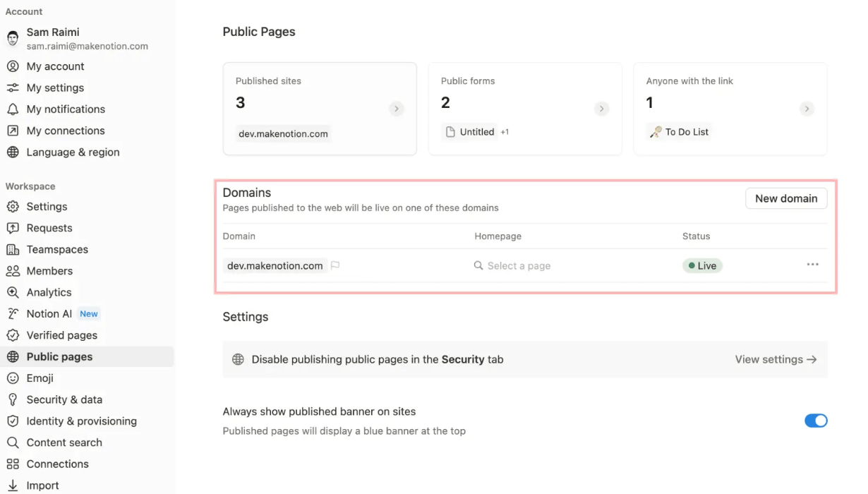
Task: Expand the Anyone with the link arrow
Action: [x=807, y=109]
